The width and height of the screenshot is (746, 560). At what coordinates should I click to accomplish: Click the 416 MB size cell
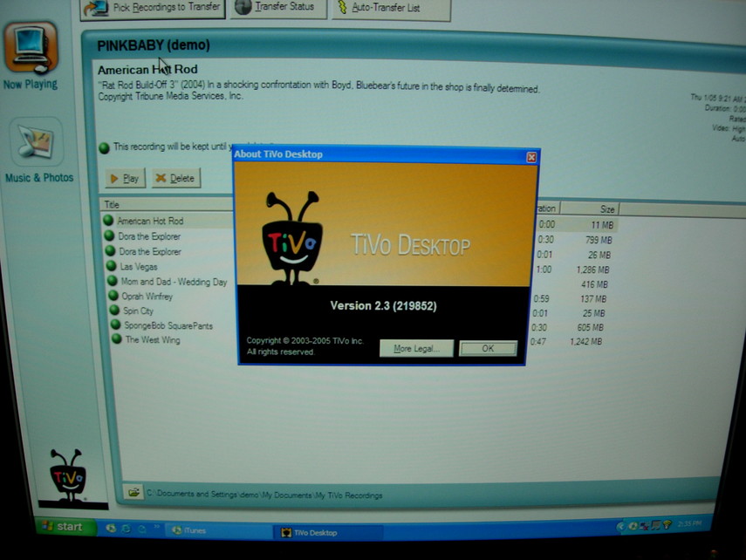594,284
